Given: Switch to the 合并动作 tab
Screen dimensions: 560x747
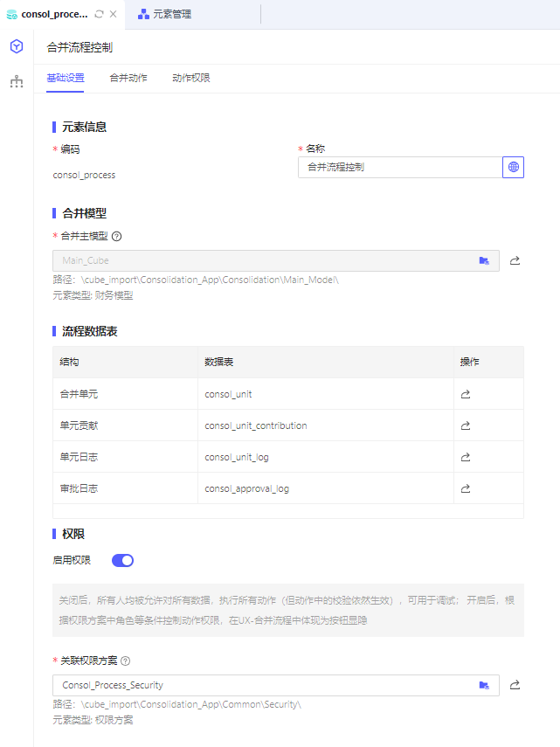Looking at the screenshot, I should pyautogui.click(x=128, y=78).
